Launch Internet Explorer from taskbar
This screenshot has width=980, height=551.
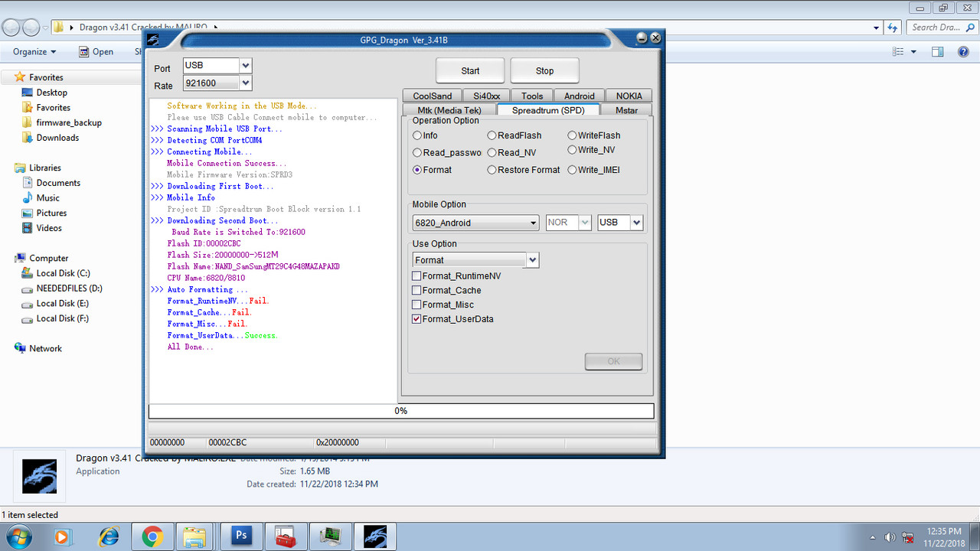(109, 536)
